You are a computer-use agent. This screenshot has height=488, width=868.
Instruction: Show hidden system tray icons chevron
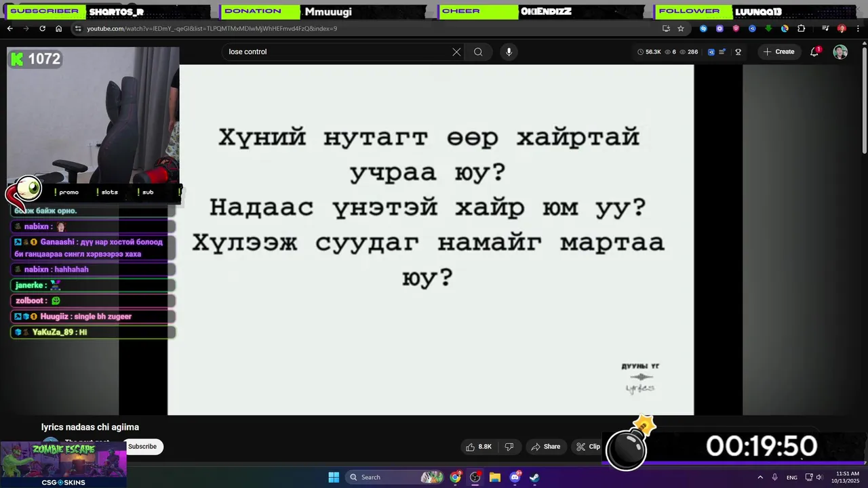(760, 477)
